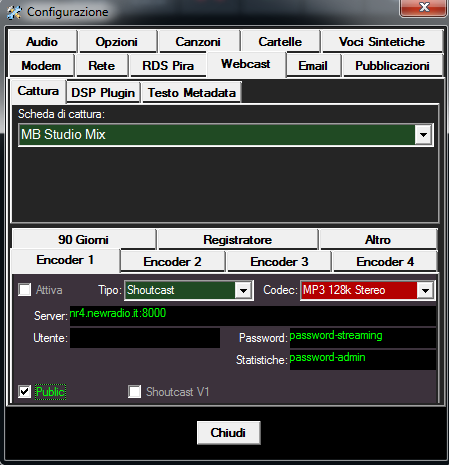The height and width of the screenshot is (465, 449).
Task: Go to the Registratore tab
Action: [x=238, y=240]
